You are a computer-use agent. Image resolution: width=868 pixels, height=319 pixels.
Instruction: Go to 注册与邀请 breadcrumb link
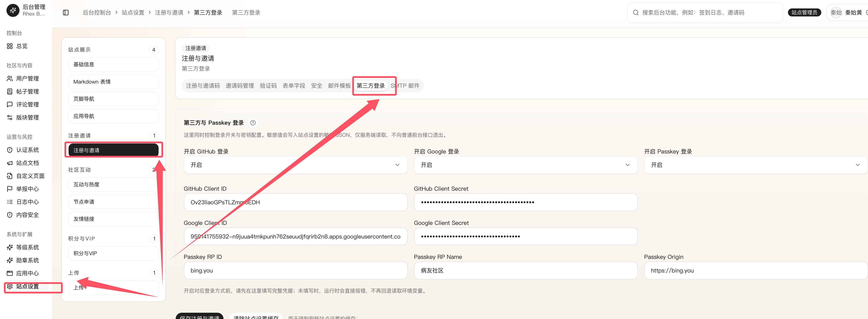(169, 13)
